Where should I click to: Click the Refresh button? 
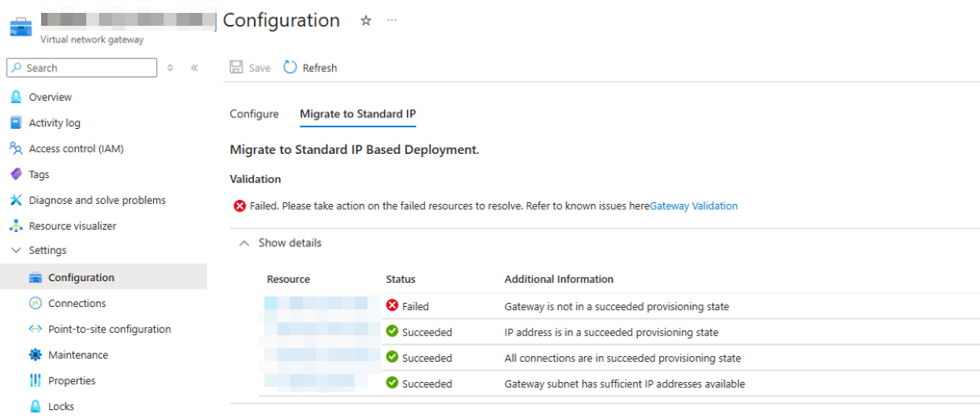310,68
